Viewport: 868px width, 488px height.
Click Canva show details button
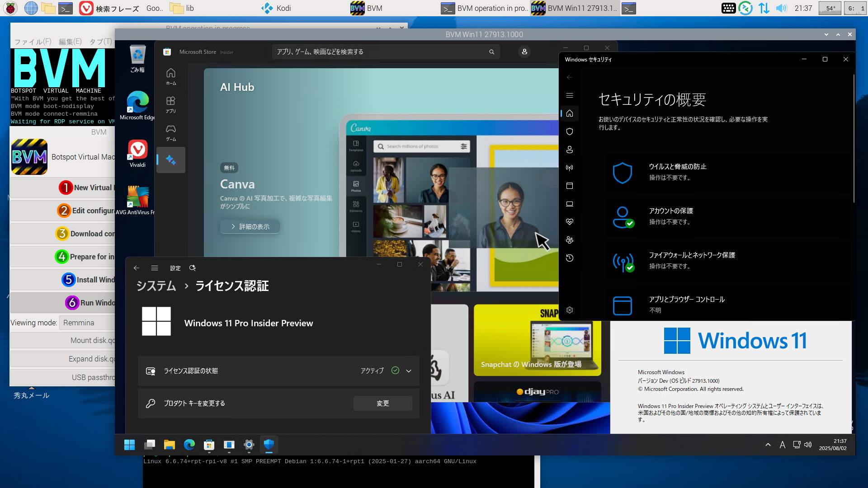(250, 226)
